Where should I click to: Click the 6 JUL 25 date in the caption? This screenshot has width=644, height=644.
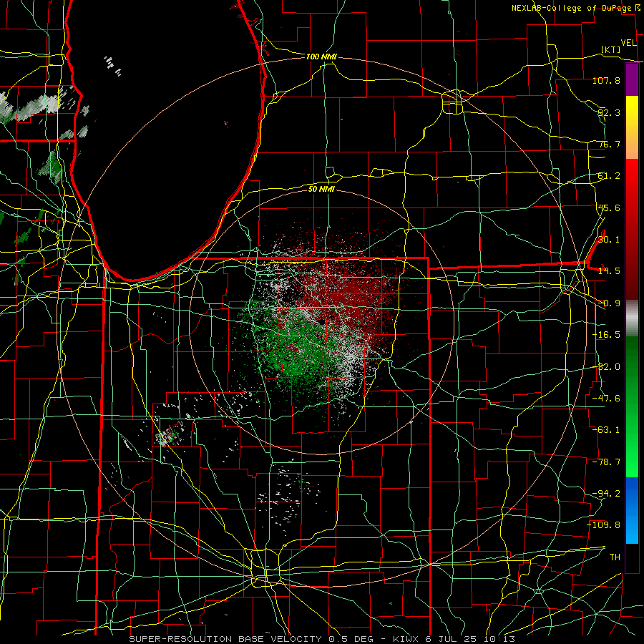point(451,639)
